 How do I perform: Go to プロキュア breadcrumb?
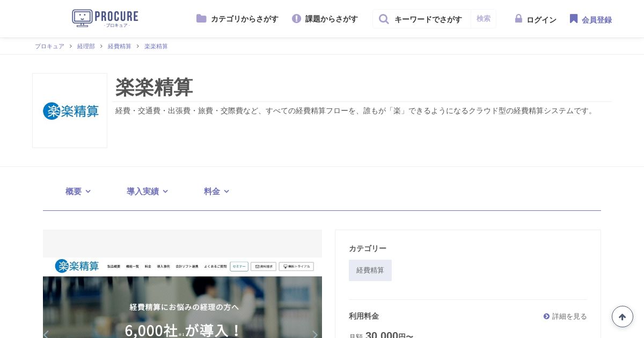49,46
